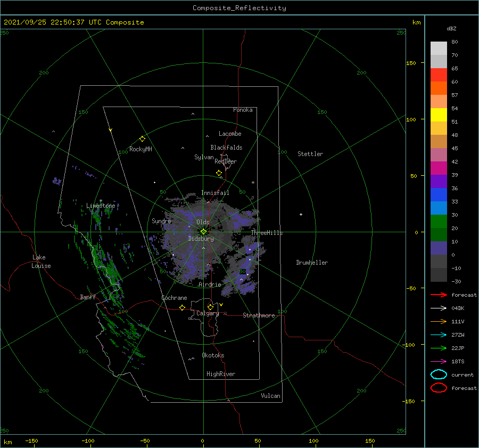Click the yellow diamond marker near Cochrane
Image resolution: width=479 pixels, height=448 pixels.
(182, 308)
